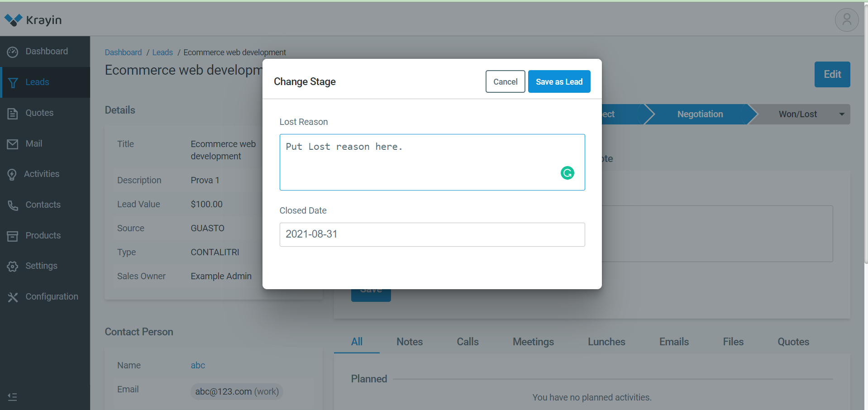The width and height of the screenshot is (868, 410).
Task: Click the Leads funnel icon
Action: pos(13,82)
